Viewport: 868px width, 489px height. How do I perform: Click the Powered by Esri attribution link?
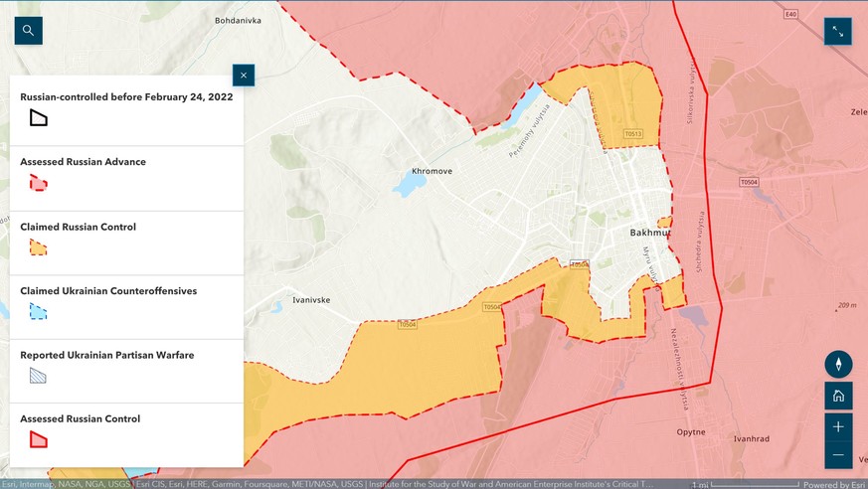click(x=835, y=485)
